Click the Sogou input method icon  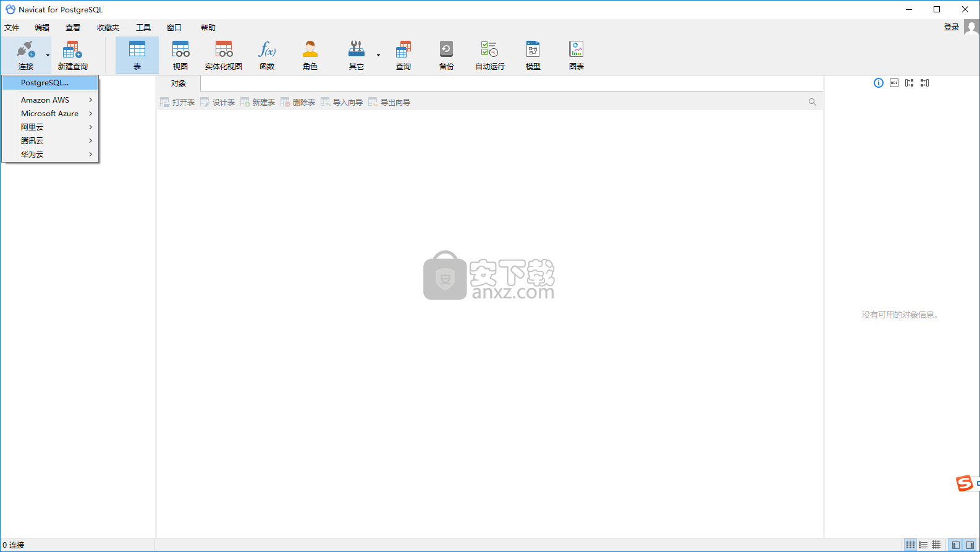click(x=965, y=483)
